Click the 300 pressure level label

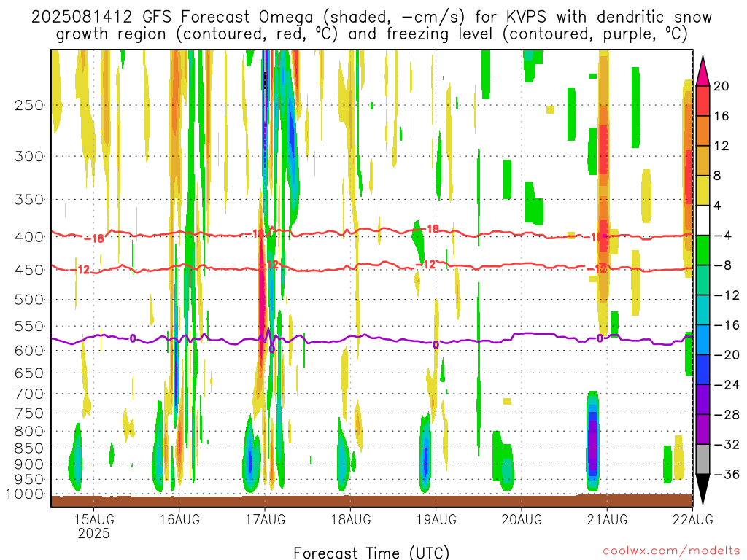(x=29, y=156)
